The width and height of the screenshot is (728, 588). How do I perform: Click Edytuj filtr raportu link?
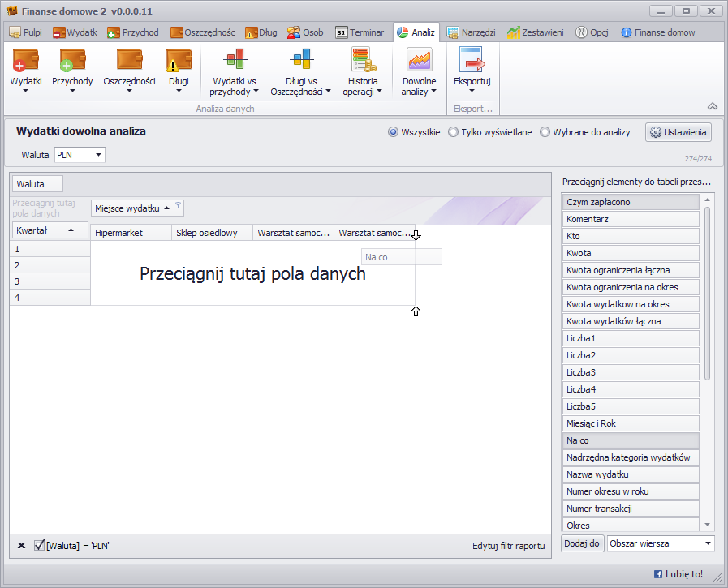click(508, 546)
